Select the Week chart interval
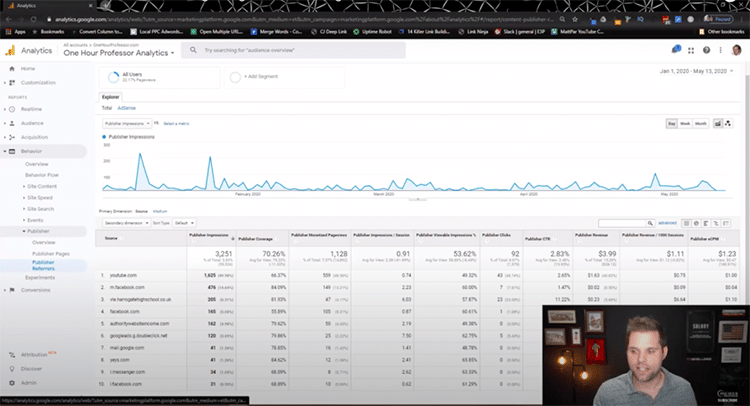 coord(686,122)
